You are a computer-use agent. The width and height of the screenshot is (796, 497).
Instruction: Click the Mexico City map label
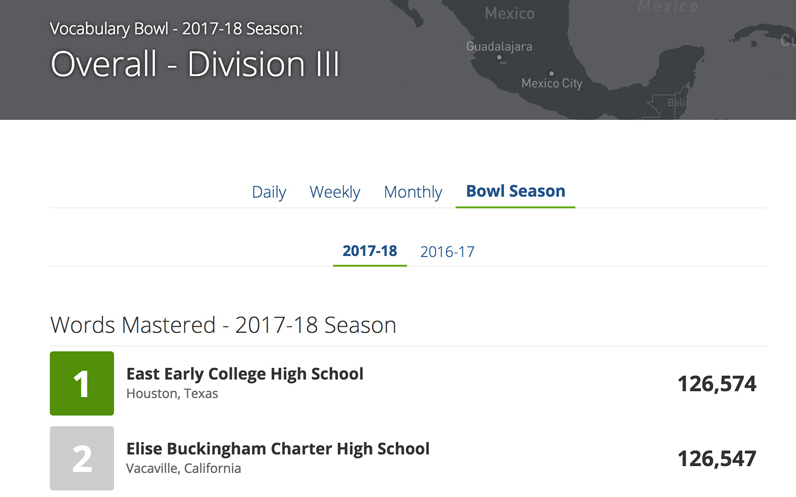pos(551,84)
